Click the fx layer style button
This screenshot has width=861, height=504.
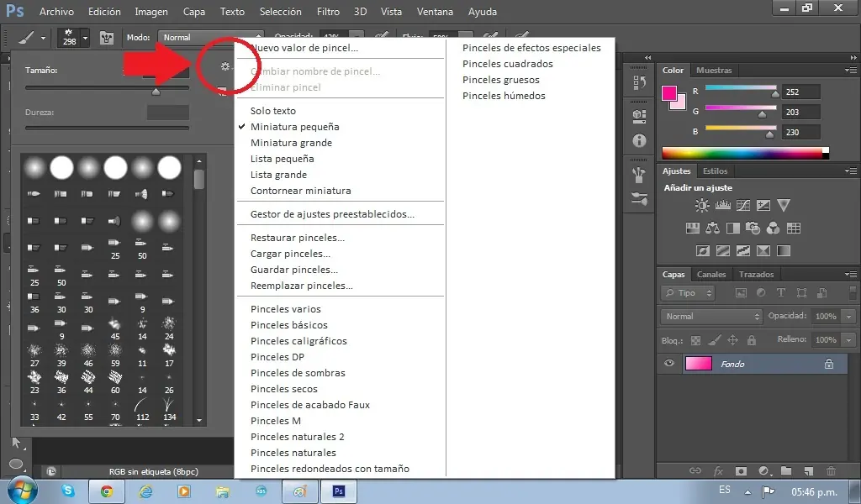click(718, 470)
